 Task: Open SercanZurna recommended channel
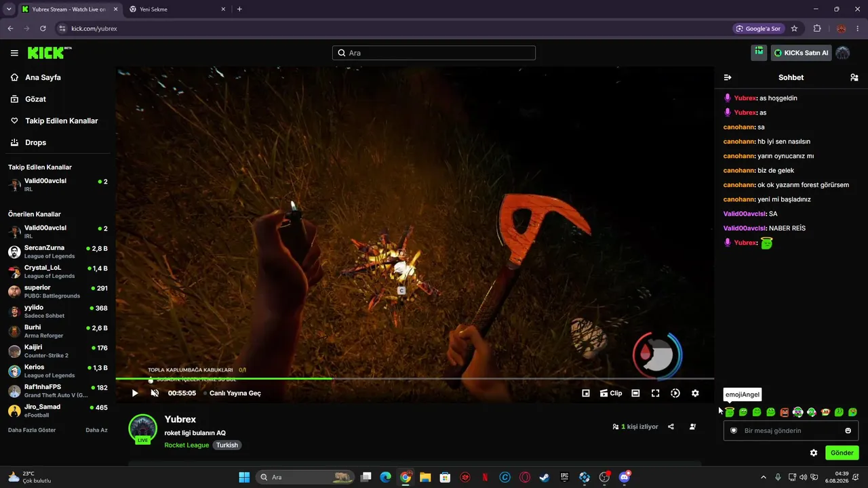pos(58,251)
